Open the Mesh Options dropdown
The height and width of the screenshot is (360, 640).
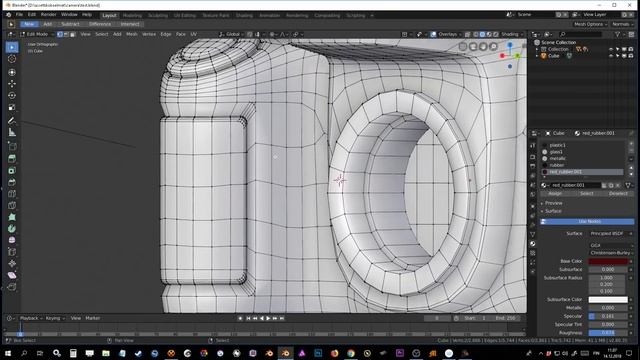point(591,24)
